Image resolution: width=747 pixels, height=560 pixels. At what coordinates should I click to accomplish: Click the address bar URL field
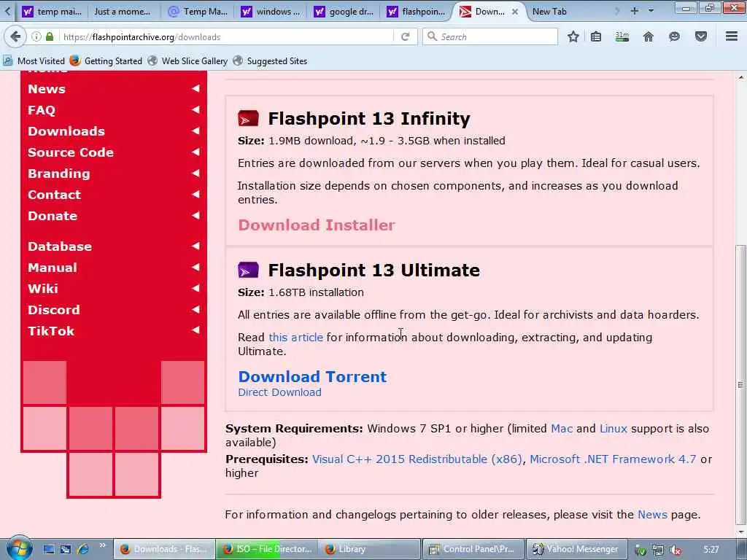(228, 36)
